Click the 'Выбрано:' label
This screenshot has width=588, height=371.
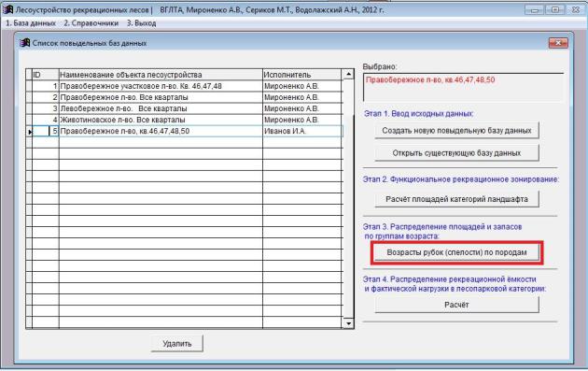[x=380, y=66]
